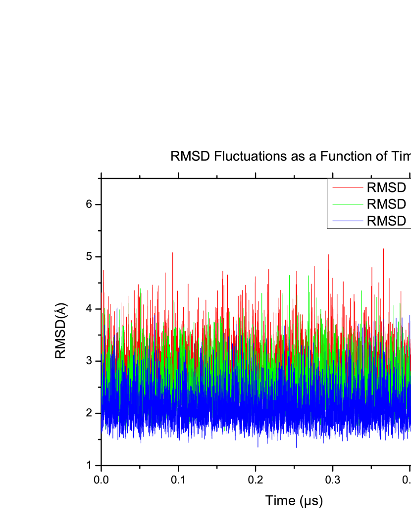Click the y-axis tick label "3"

tap(89, 361)
